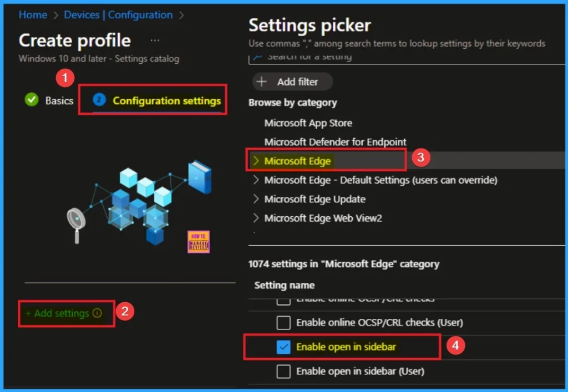The width and height of the screenshot is (568, 392).
Task: Select Microsoft Edge Web View2 category
Action: (x=323, y=218)
